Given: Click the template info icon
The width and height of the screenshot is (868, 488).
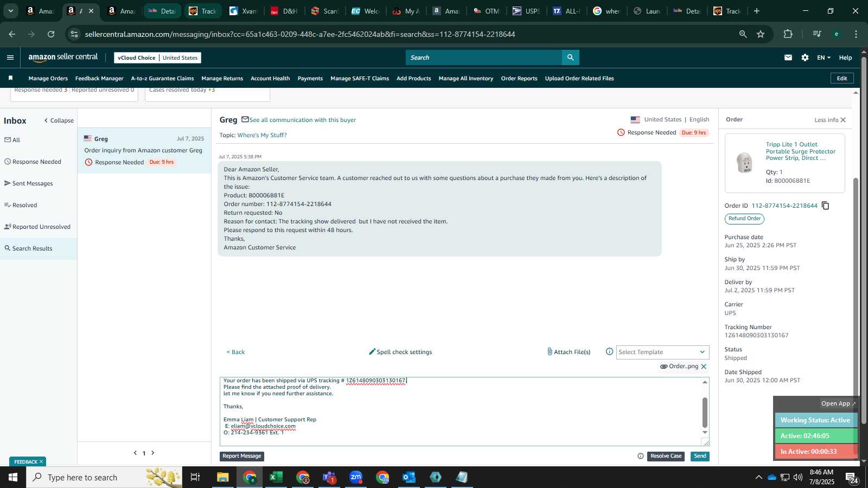Looking at the screenshot, I should (x=609, y=352).
